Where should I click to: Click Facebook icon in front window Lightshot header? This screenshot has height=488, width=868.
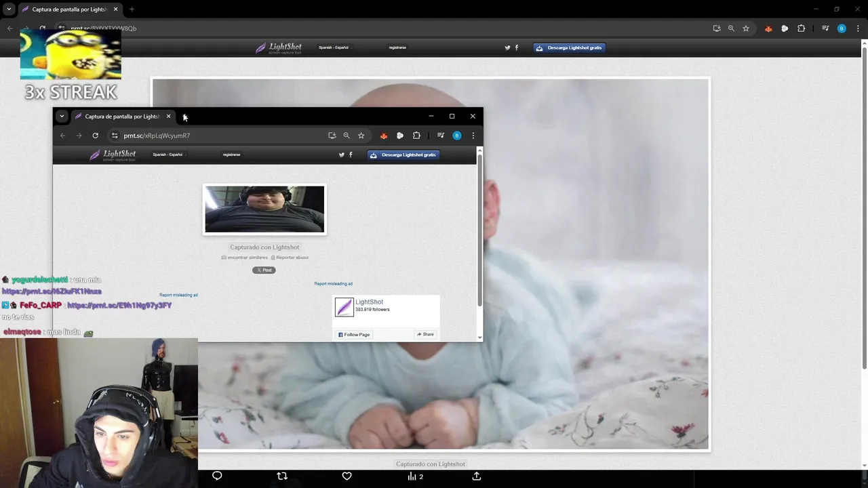[351, 155]
